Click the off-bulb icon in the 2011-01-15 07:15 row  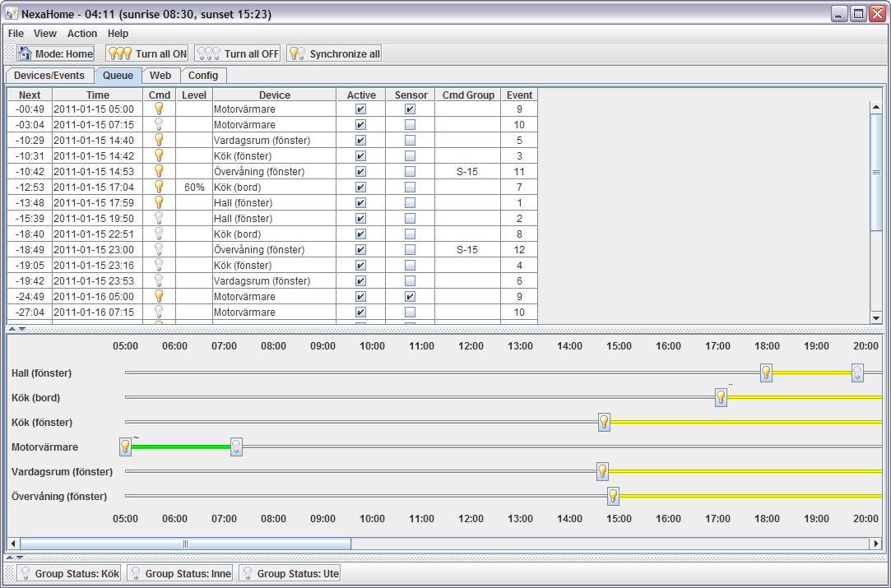point(159,124)
